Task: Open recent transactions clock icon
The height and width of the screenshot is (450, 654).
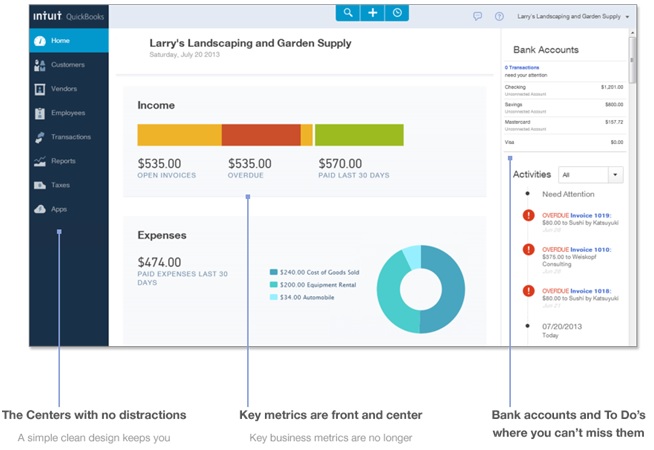Action: (397, 13)
